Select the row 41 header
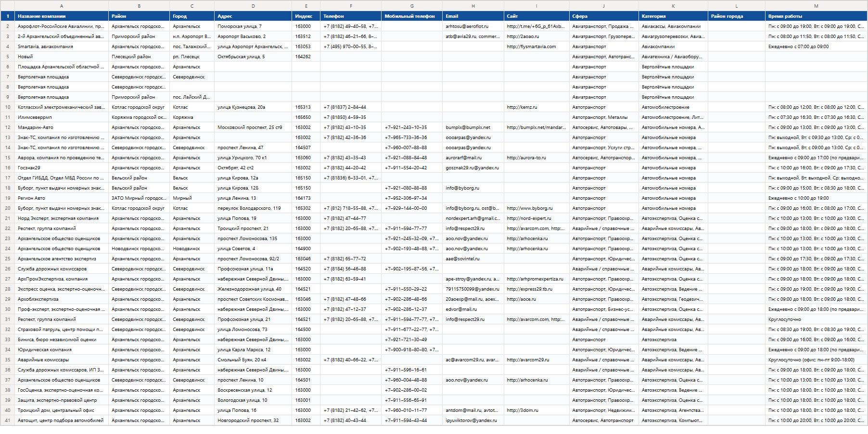The height and width of the screenshot is (434, 868). (x=7, y=421)
